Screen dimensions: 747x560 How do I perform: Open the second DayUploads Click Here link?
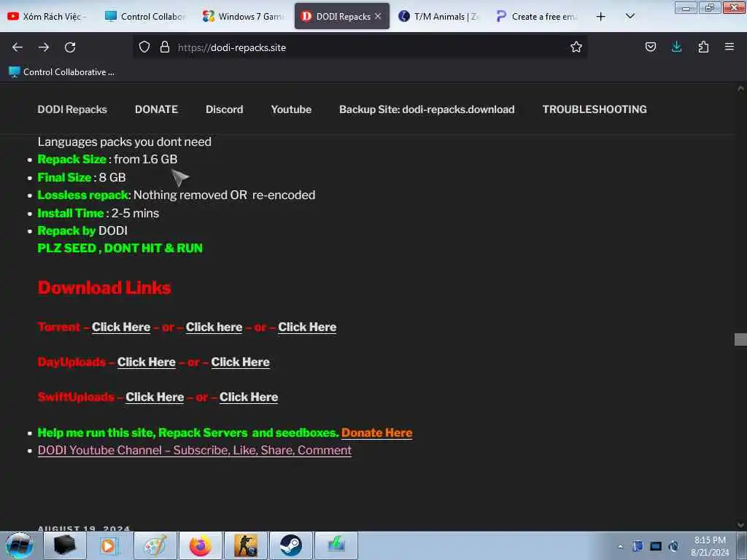point(240,362)
